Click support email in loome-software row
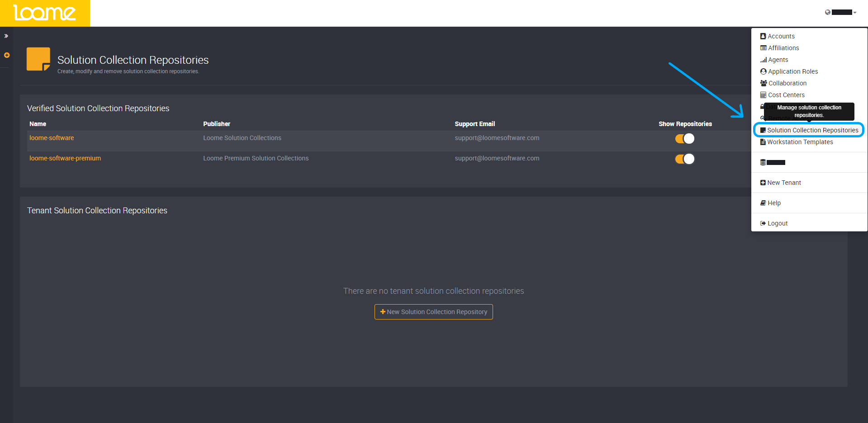This screenshot has width=868, height=423. pos(497,138)
